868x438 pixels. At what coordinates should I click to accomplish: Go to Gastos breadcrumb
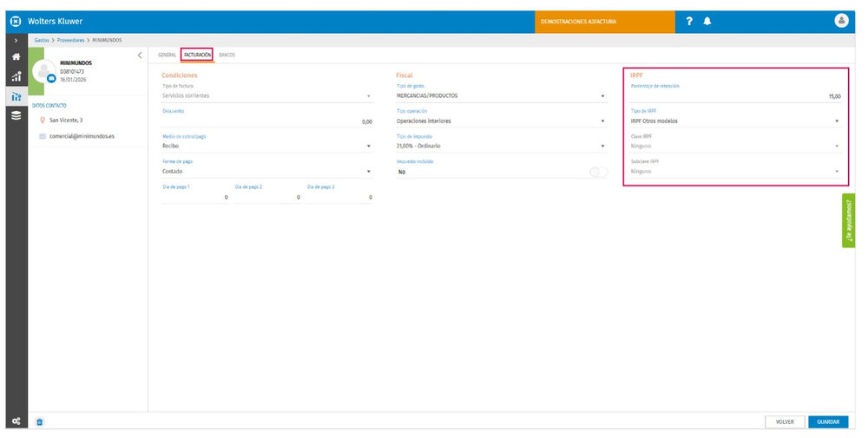42,41
